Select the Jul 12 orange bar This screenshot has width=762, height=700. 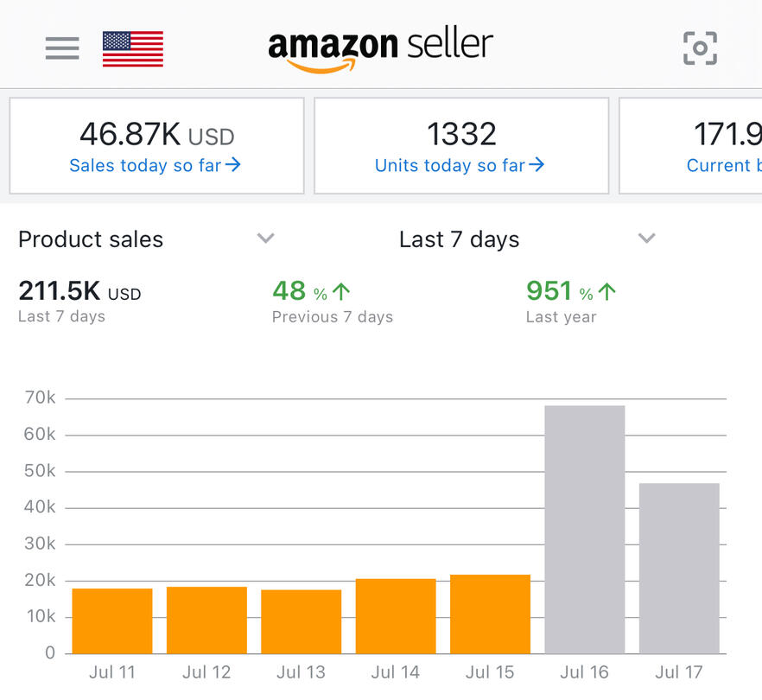pos(206,620)
